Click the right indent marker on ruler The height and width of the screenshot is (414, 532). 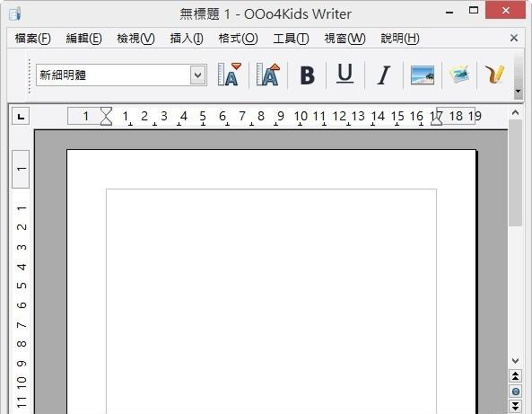(436, 120)
